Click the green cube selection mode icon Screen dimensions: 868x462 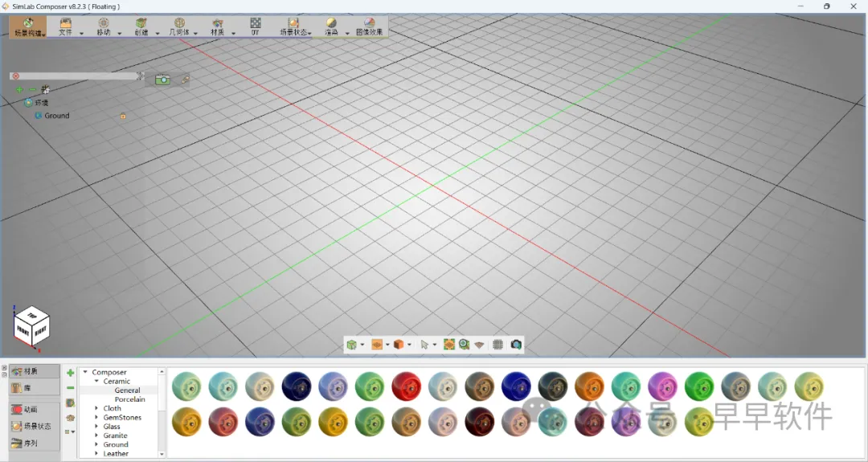[351, 345]
